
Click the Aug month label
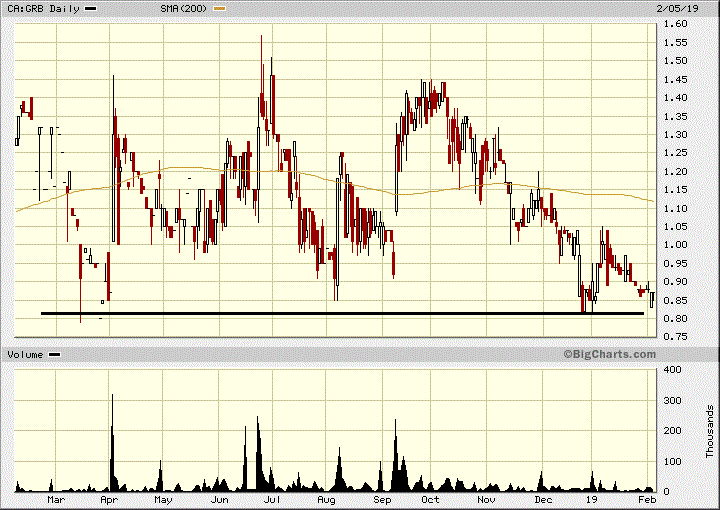click(x=326, y=499)
